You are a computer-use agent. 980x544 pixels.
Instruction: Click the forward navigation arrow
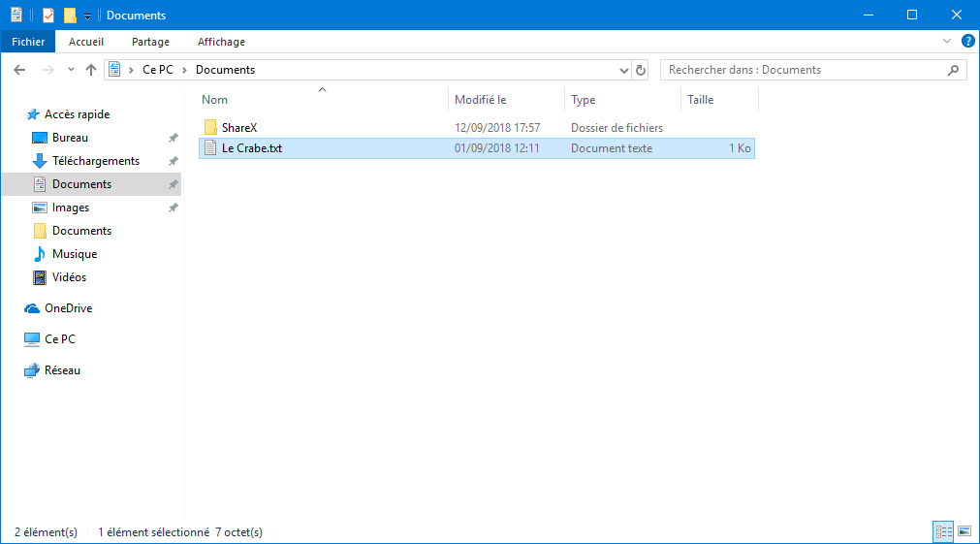48,70
